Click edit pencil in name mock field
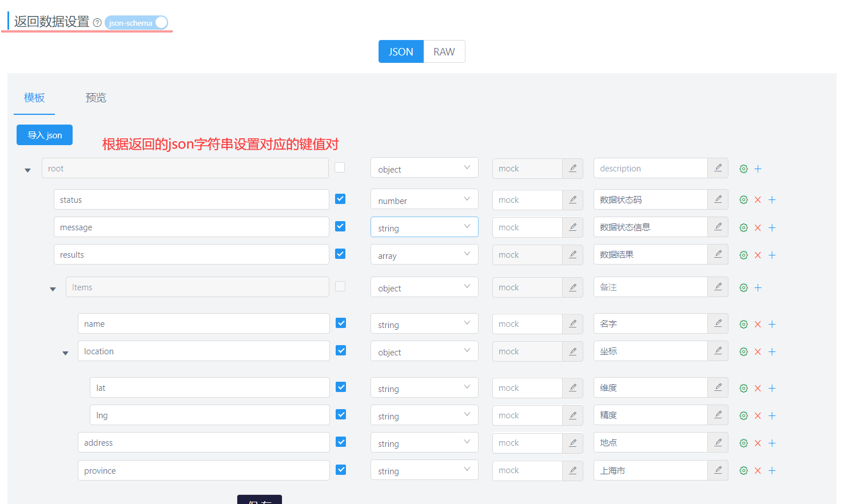848x504 pixels. click(x=572, y=324)
